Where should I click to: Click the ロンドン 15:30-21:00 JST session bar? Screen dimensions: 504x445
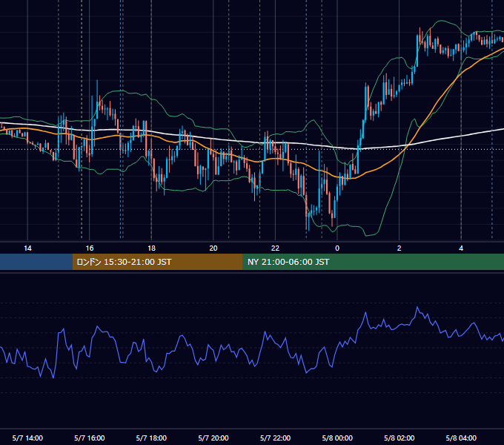[157, 262]
